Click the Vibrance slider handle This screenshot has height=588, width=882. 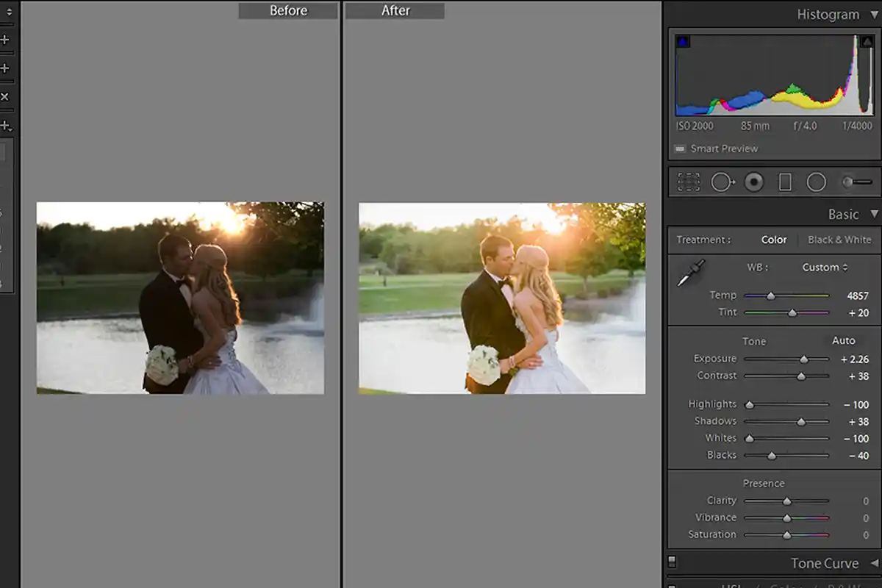tap(786, 517)
